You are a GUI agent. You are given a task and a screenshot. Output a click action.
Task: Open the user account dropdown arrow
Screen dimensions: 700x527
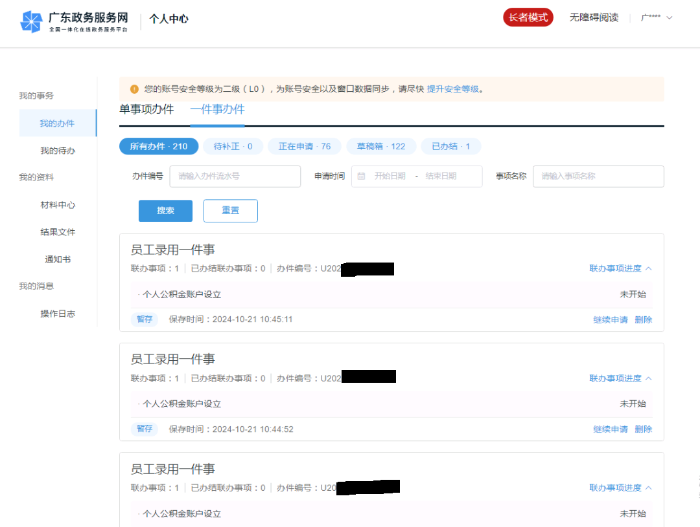[669, 18]
